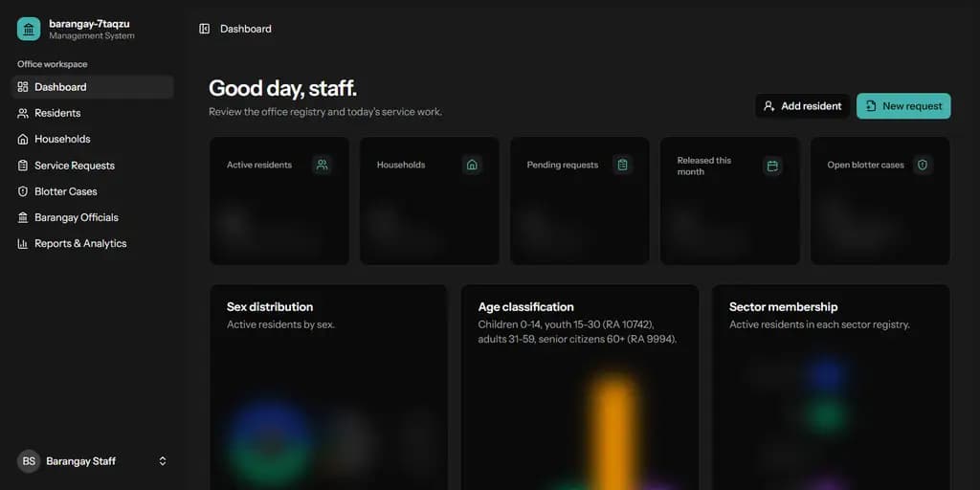The image size is (980, 490).
Task: Click the Sex distribution heading
Action: (270, 307)
